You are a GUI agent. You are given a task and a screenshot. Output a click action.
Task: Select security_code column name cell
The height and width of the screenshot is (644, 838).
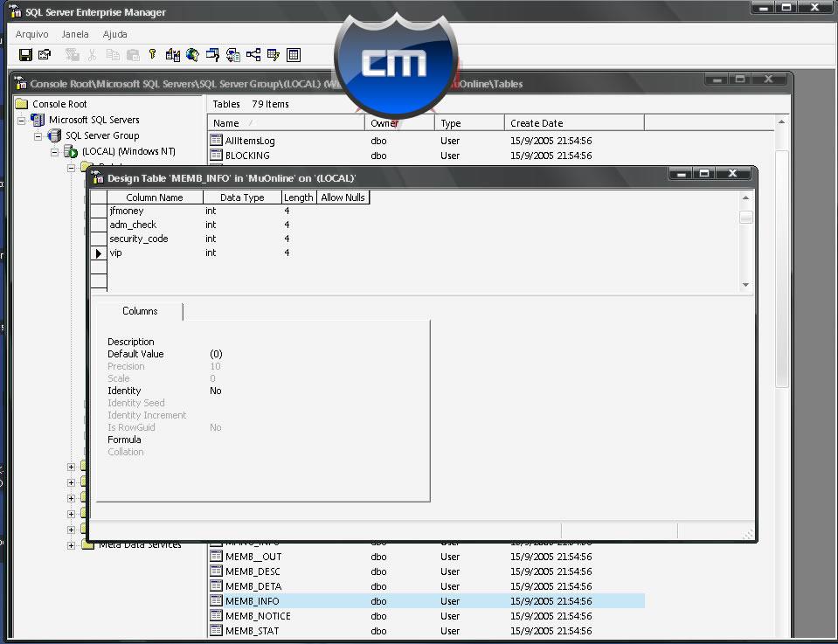[155, 239]
